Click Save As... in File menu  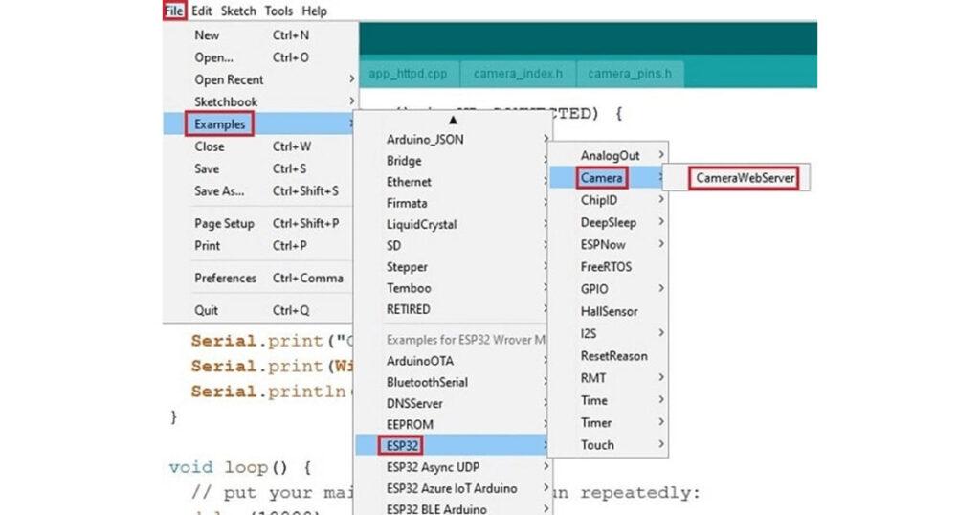point(220,190)
